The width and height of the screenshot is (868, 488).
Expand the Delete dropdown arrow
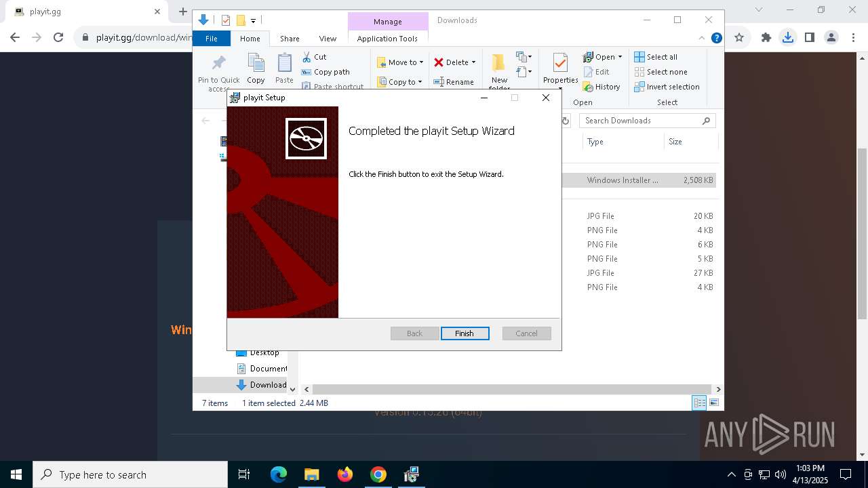(473, 62)
